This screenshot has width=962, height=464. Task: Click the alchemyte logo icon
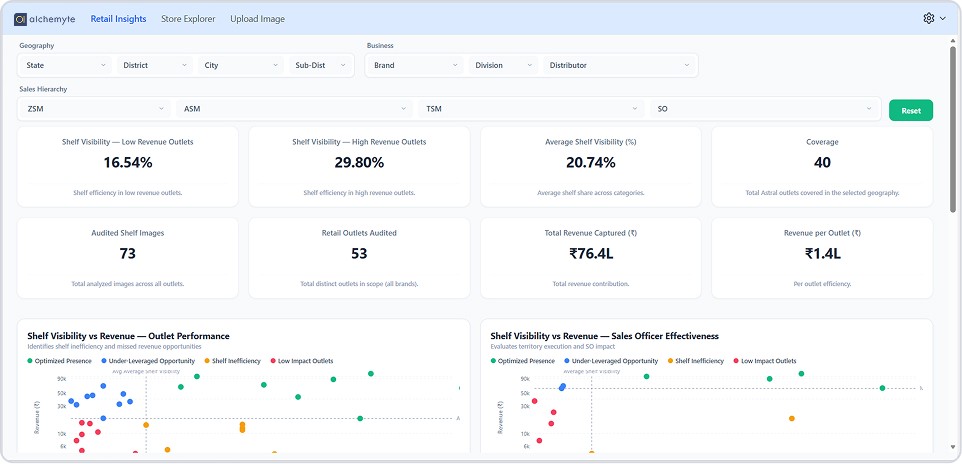point(20,19)
